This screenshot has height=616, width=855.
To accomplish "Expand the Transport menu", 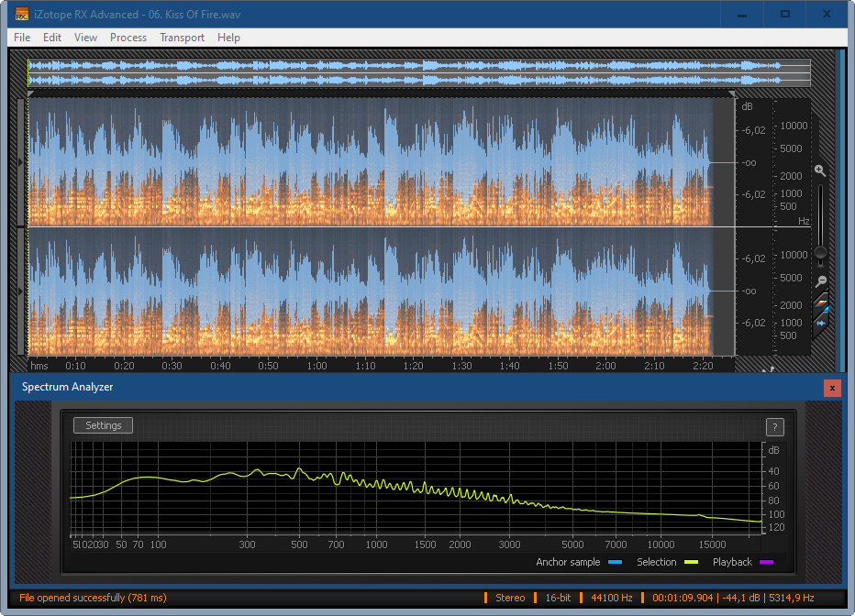I will (182, 38).
